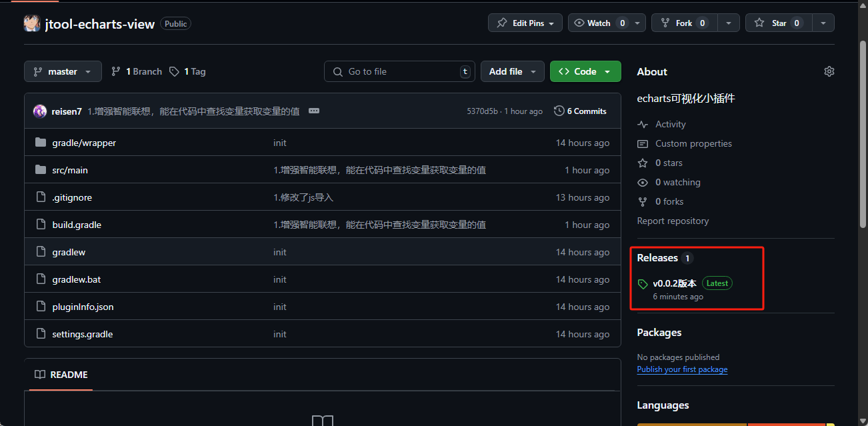Expand the master branch dropdown
Image resolution: width=868 pixels, height=426 pixels.
63,71
